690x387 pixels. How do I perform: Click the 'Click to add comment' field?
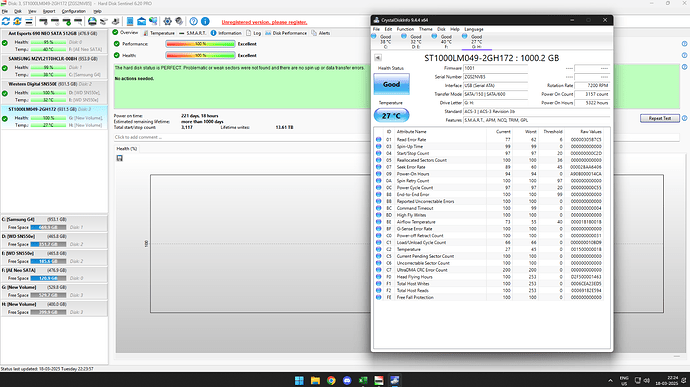tap(242, 137)
